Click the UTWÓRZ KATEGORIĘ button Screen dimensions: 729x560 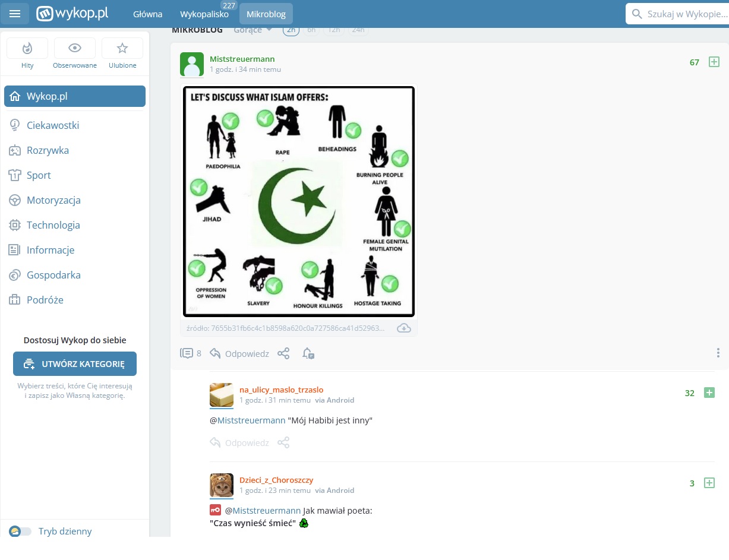click(x=75, y=364)
